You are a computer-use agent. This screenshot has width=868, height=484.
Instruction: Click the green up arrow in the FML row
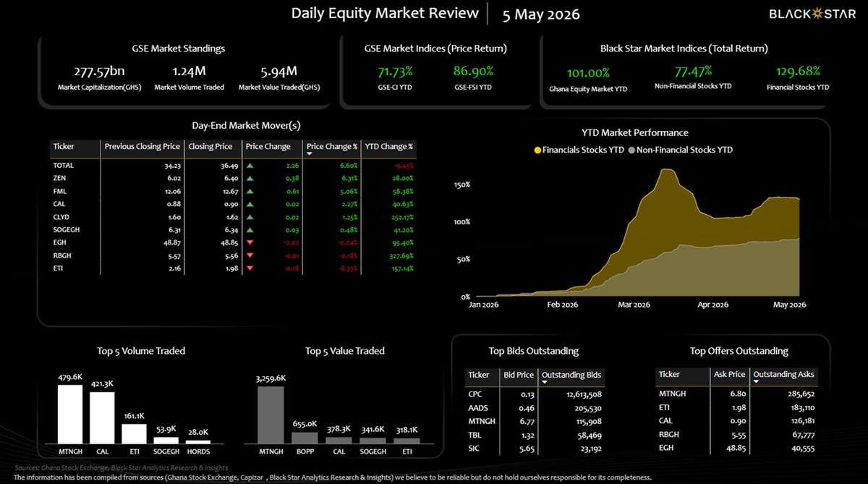pyautogui.click(x=250, y=191)
